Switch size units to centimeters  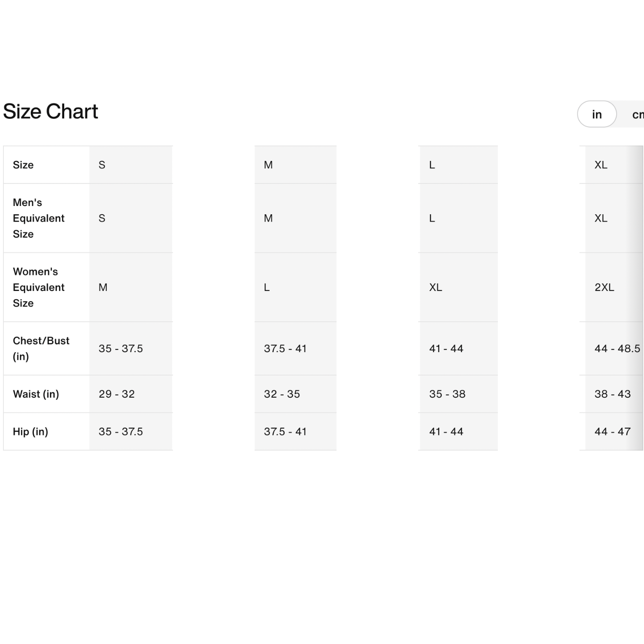[x=637, y=114]
